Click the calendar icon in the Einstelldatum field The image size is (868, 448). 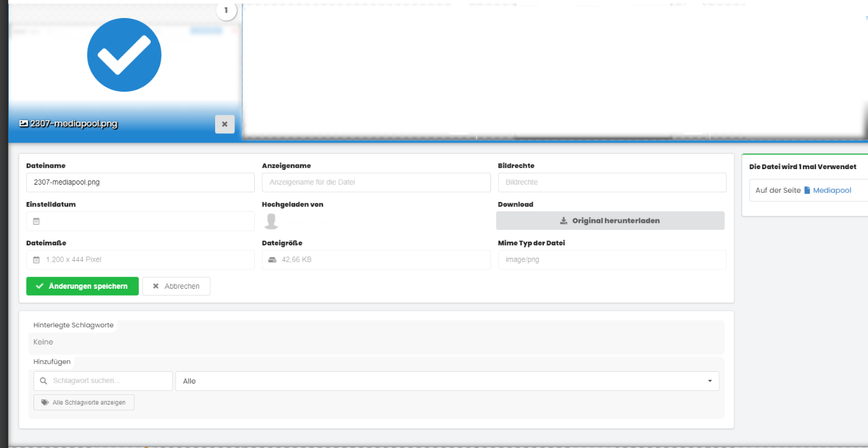tap(36, 221)
